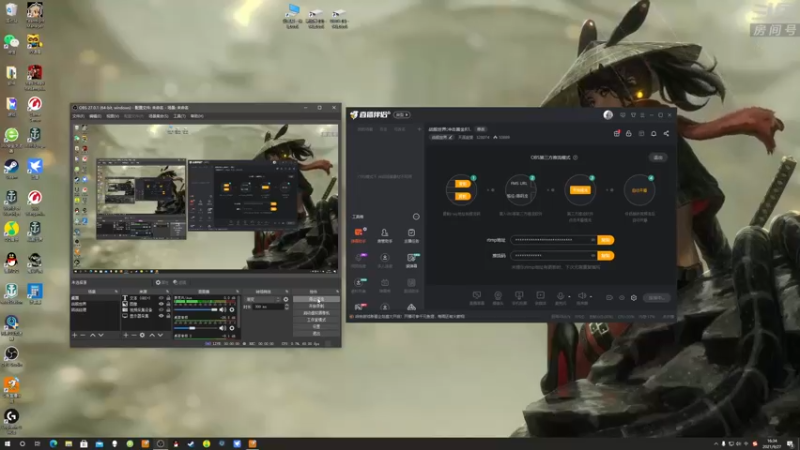Click the share icon in streaming app
800x450 pixels.
(x=666, y=133)
